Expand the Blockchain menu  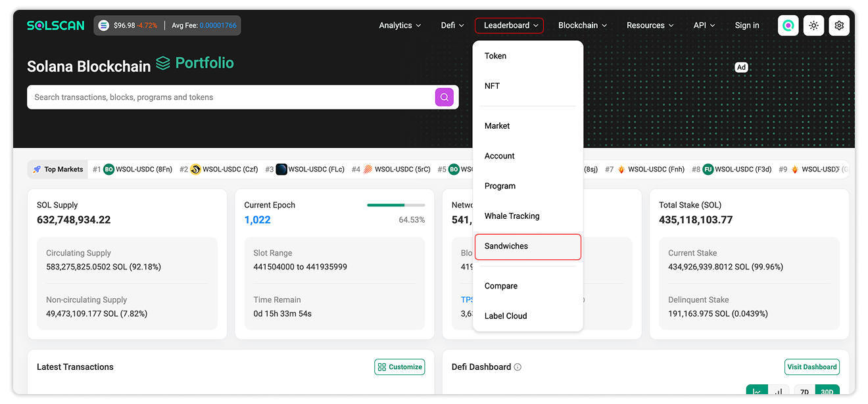pyautogui.click(x=583, y=26)
